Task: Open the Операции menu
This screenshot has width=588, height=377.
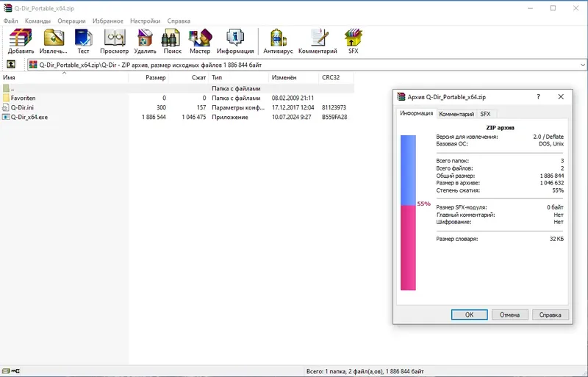Action: (x=71, y=21)
